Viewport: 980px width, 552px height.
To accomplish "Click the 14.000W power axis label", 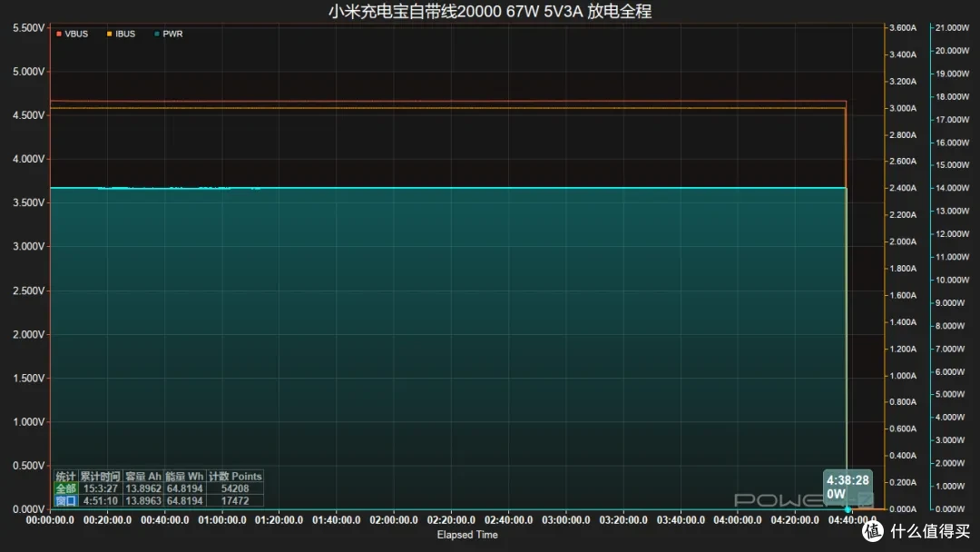I will click(x=953, y=188).
